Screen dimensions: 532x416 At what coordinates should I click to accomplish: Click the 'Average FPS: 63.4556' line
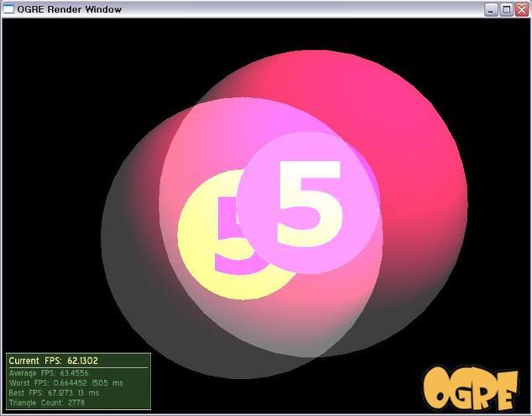click(49, 373)
